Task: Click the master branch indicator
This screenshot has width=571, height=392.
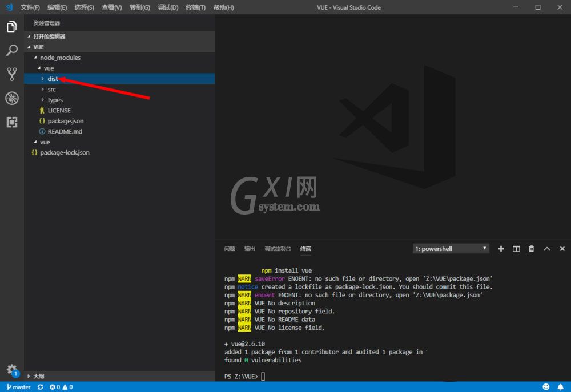Action: 19,387
